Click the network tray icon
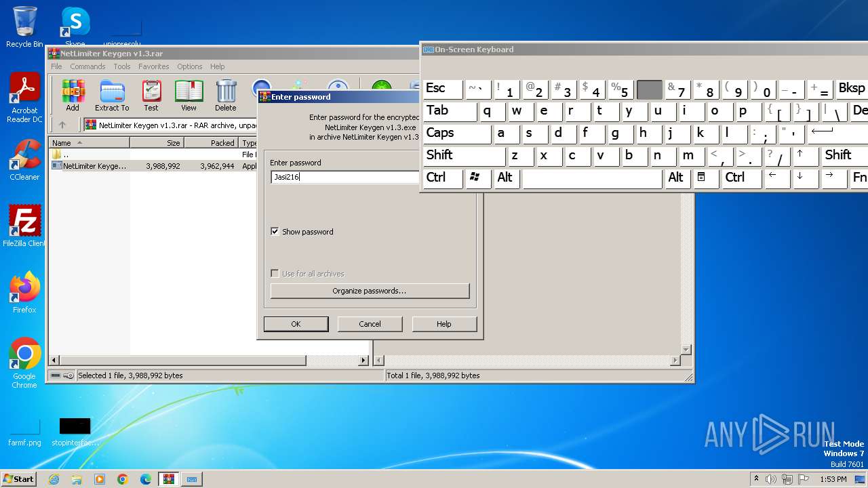Viewport: 868px width, 488px height. 787,479
